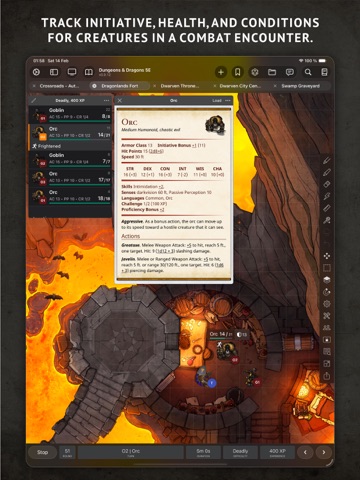
Task: Open the Orc stat block three-dot menu
Action: tap(228, 100)
